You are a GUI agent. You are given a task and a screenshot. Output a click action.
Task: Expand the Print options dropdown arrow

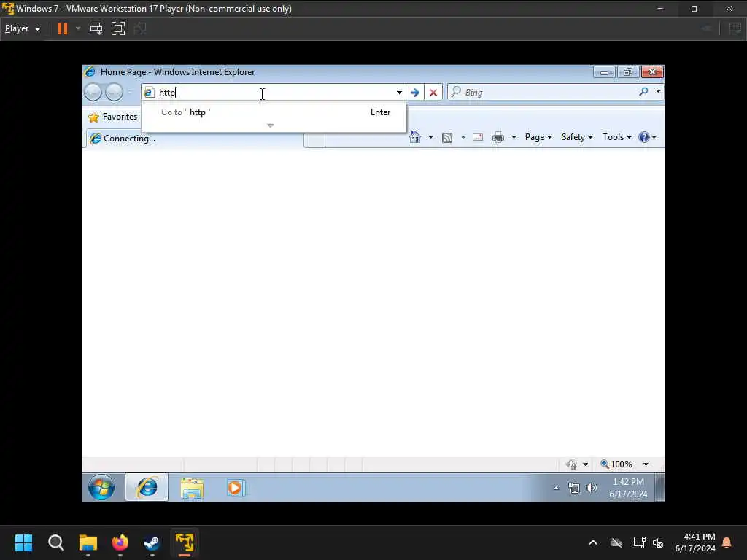click(x=514, y=137)
